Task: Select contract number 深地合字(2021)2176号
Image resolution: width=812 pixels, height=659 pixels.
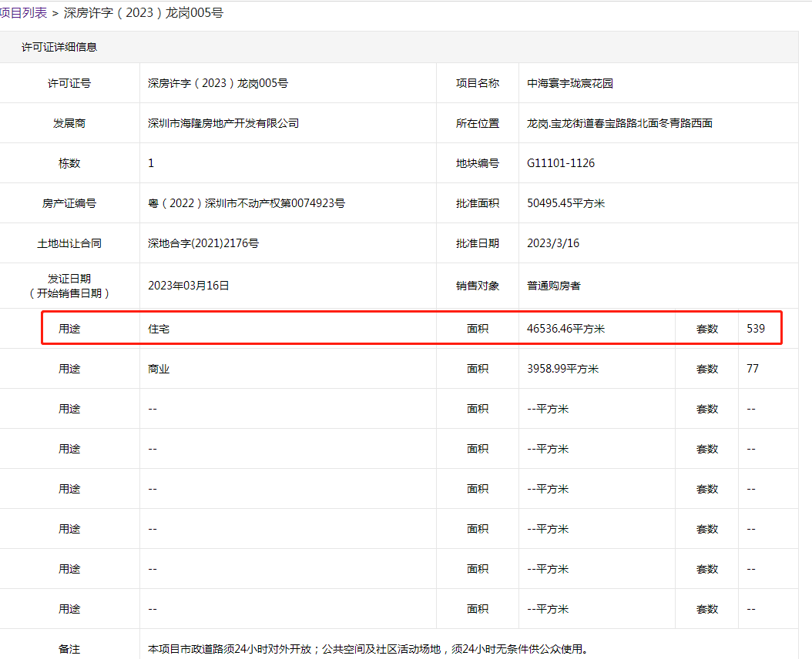Action: coord(203,243)
